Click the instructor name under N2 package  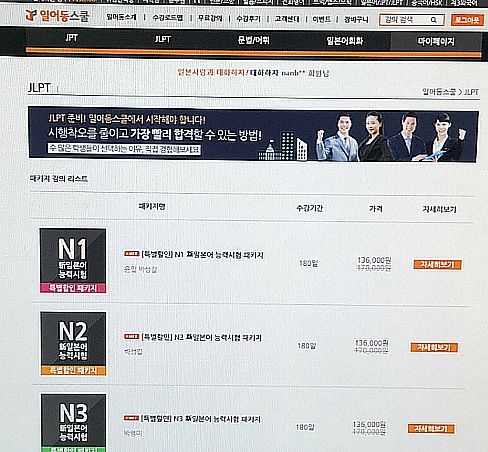tap(133, 351)
